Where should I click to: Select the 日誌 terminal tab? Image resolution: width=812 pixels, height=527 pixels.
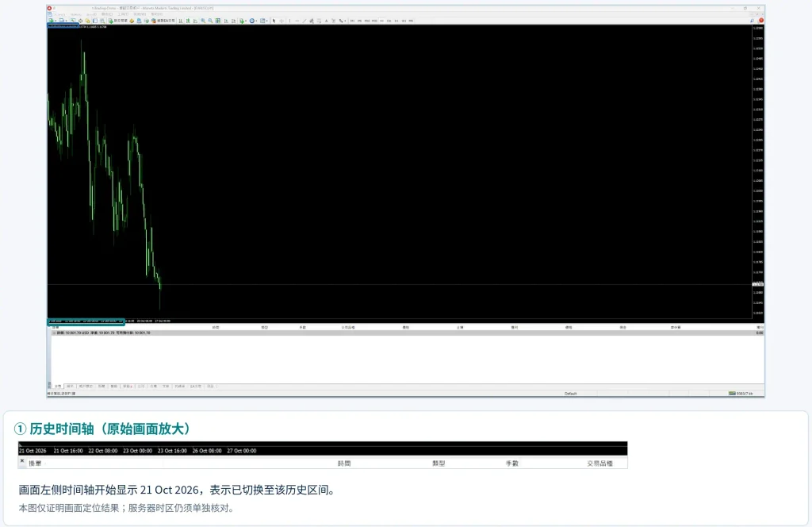pos(210,386)
